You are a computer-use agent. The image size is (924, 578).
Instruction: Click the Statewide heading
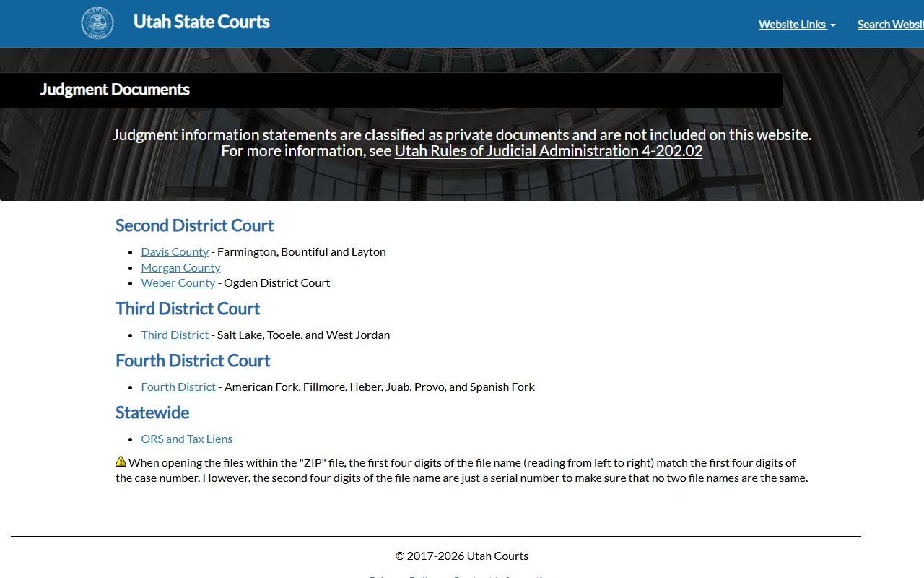pyautogui.click(x=152, y=413)
